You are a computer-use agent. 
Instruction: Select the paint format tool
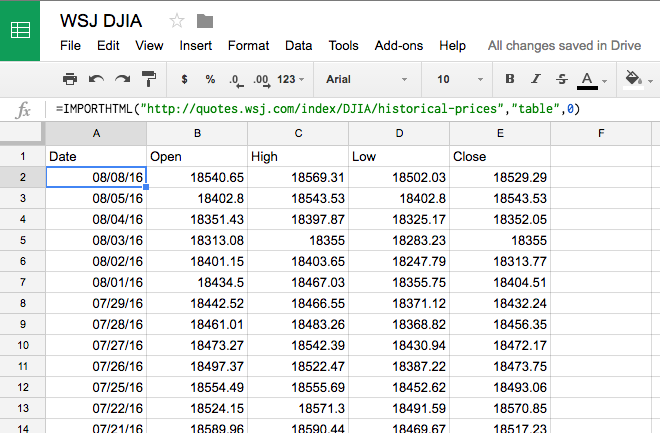[148, 79]
